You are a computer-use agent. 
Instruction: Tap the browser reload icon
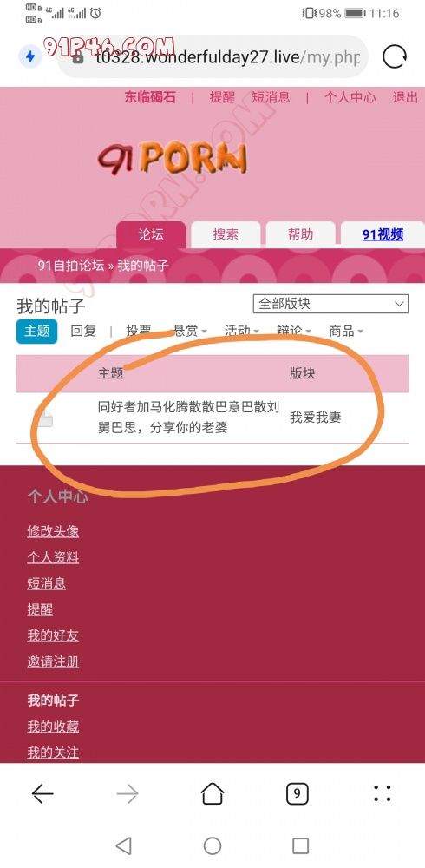coord(395,56)
